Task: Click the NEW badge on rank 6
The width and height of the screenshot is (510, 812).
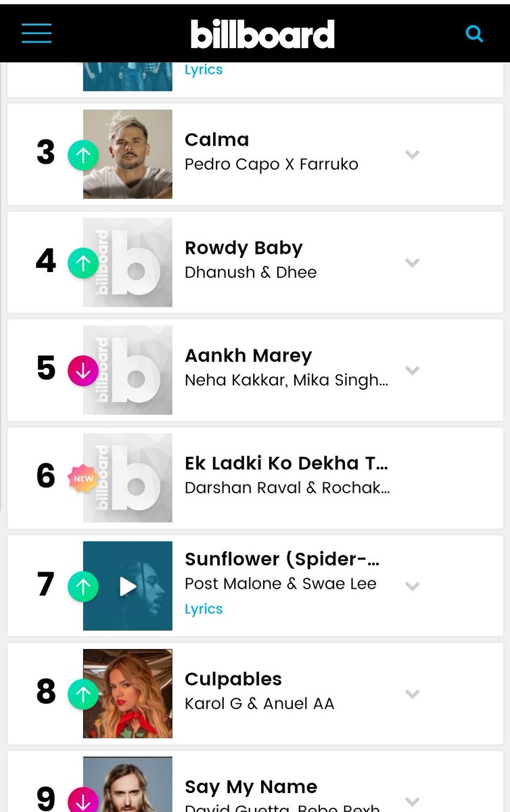Action: coord(83,478)
